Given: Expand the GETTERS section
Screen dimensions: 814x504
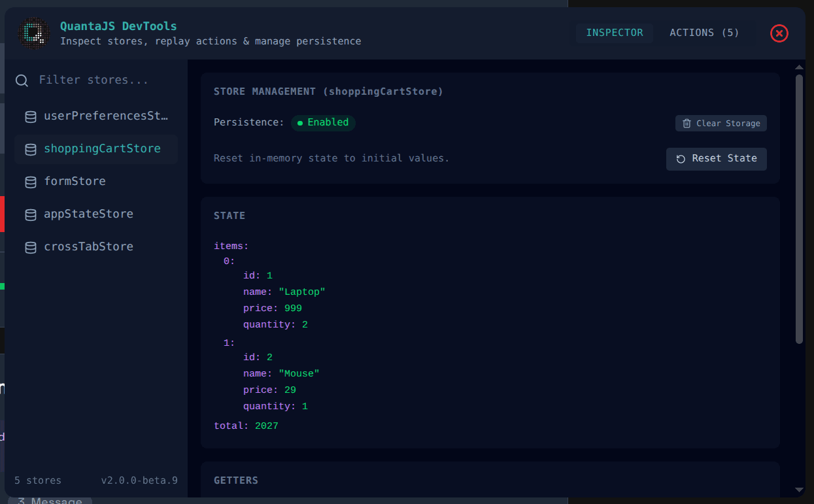Looking at the screenshot, I should 236,480.
